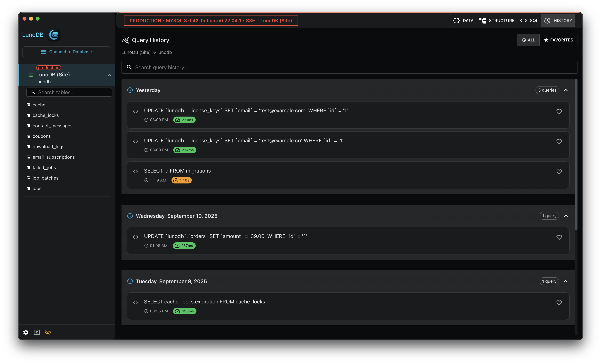Show FAVORITES queries only

(x=559, y=40)
